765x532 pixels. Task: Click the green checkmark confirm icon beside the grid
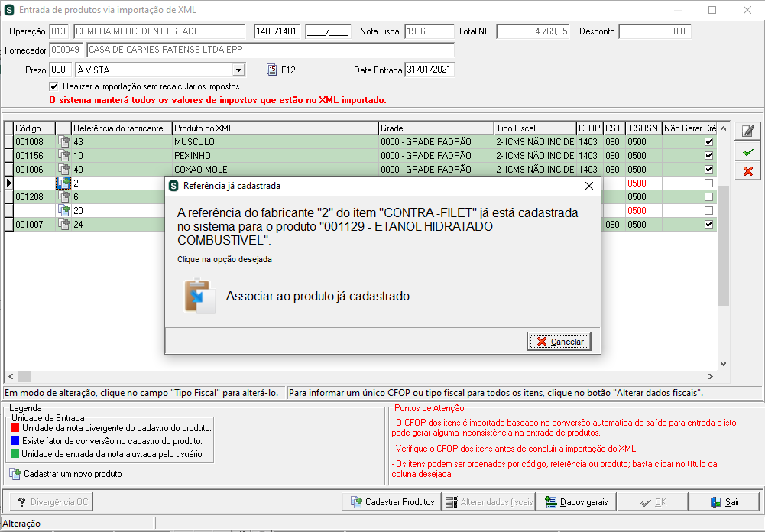(x=747, y=152)
